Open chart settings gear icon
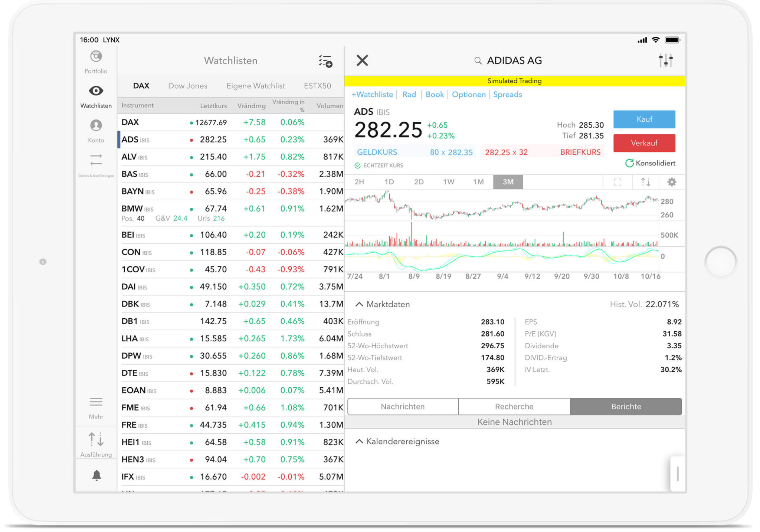760x532 pixels. point(672,182)
